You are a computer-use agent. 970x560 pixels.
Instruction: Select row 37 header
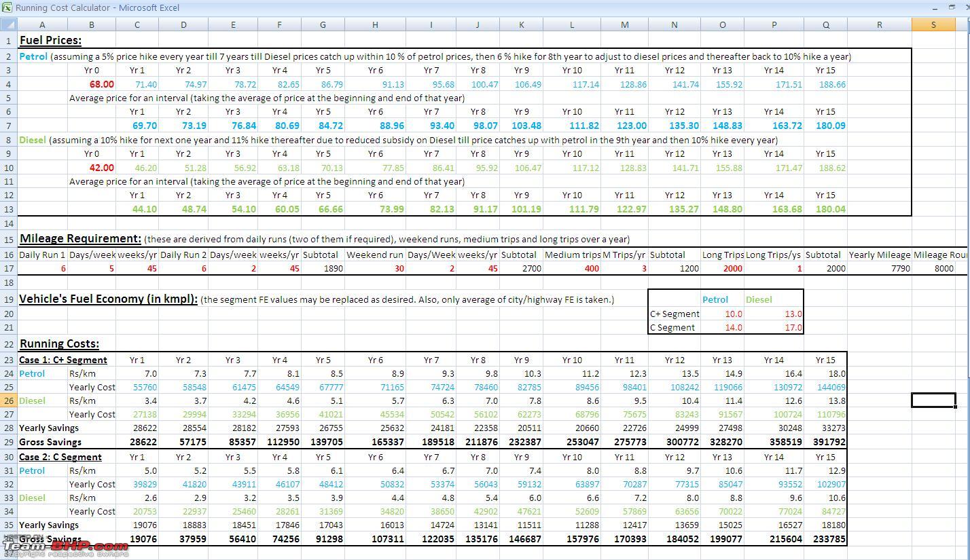coord(9,554)
